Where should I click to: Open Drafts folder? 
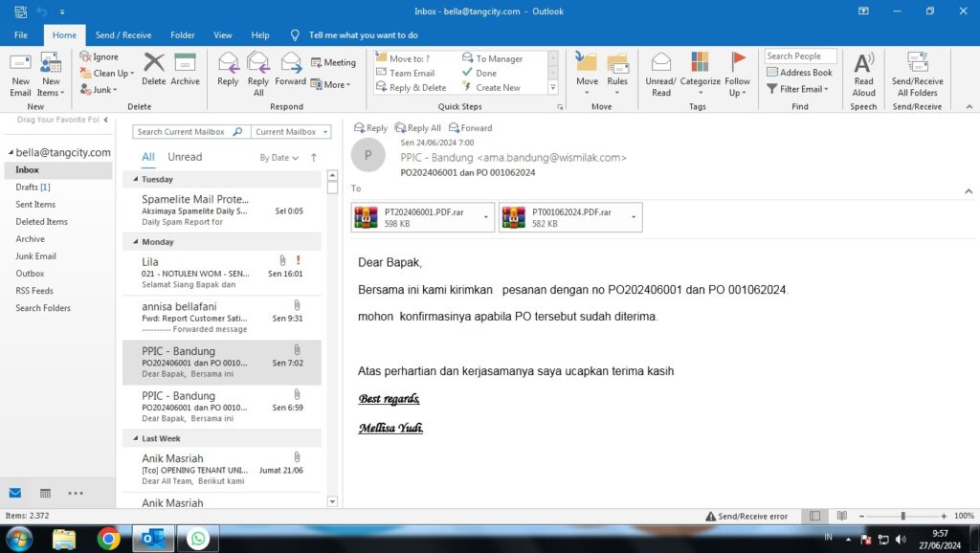coord(33,187)
